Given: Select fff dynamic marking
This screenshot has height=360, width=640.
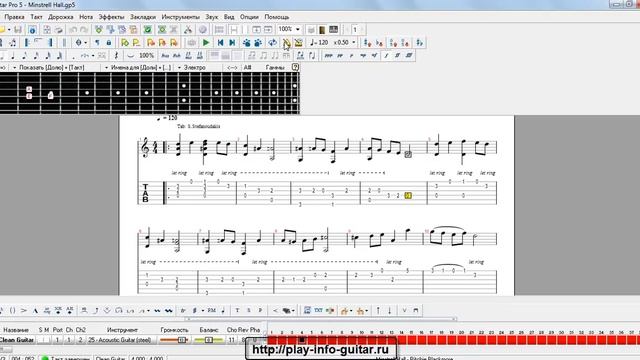Looking at the screenshot, I should (x=409, y=56).
